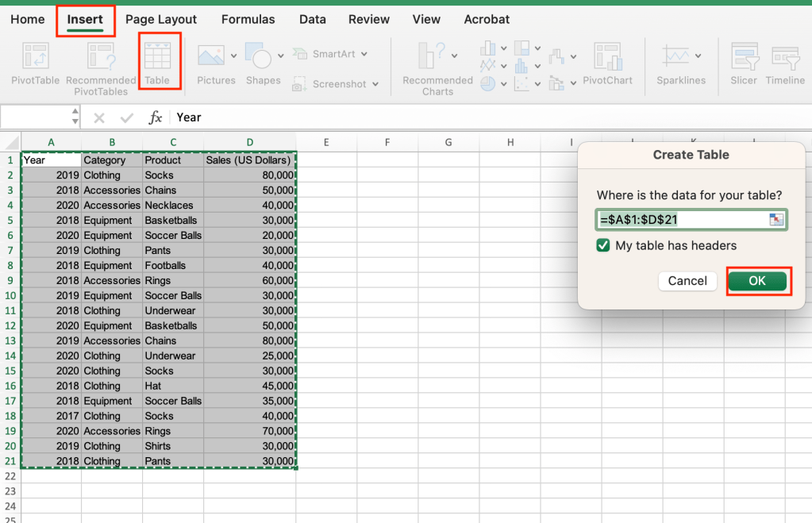Click the Slicer icon
The height and width of the screenshot is (523, 812).
pyautogui.click(x=745, y=56)
